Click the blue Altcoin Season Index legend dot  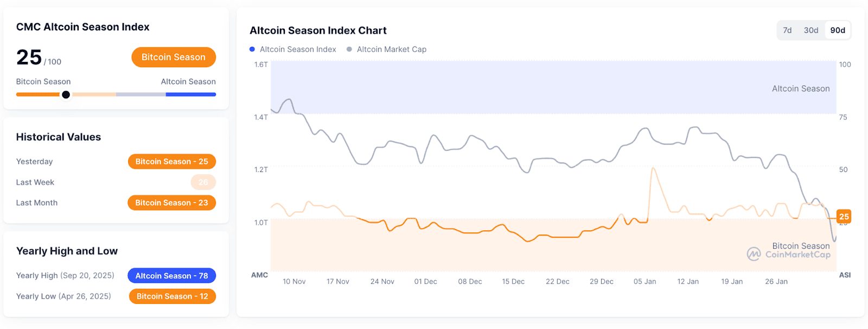point(252,49)
